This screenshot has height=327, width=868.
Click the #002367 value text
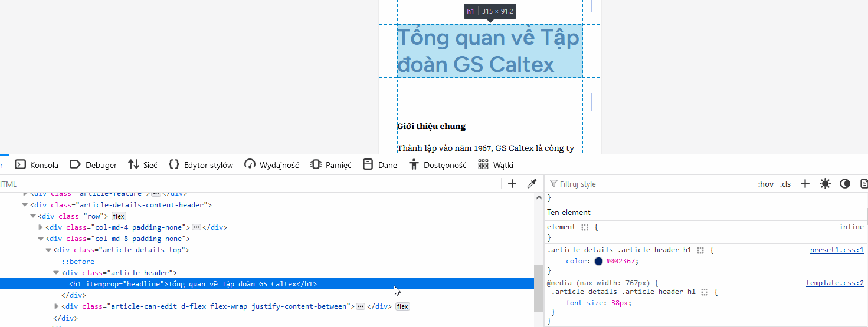621,261
